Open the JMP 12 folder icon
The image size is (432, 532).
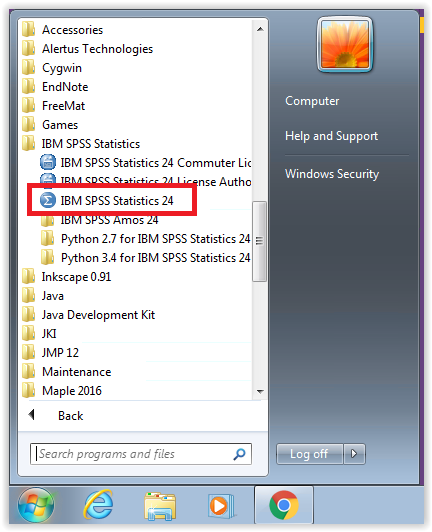click(x=29, y=352)
